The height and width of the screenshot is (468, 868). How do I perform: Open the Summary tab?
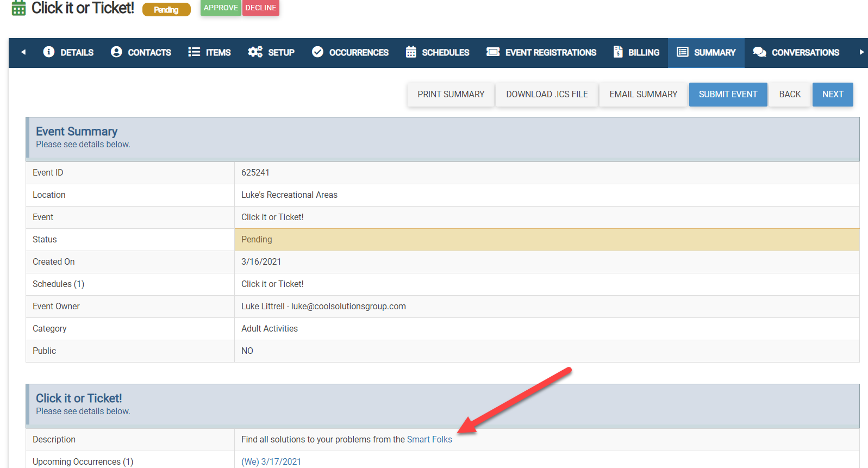(706, 53)
